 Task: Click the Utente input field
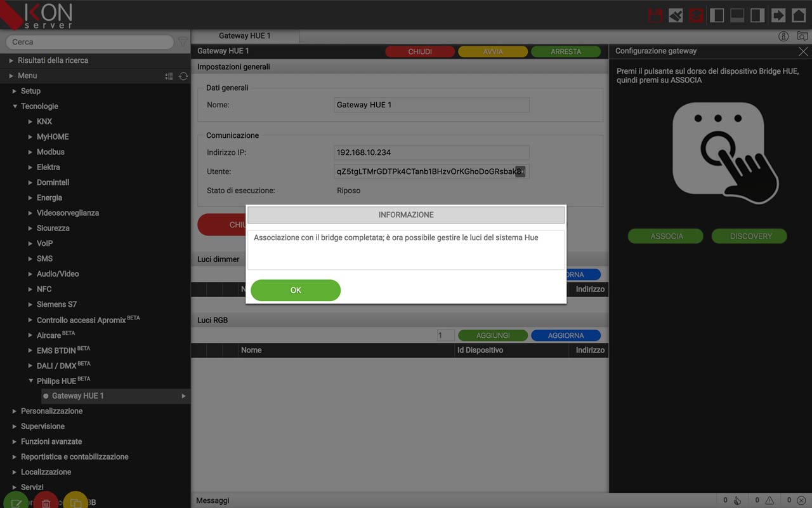[431, 171]
